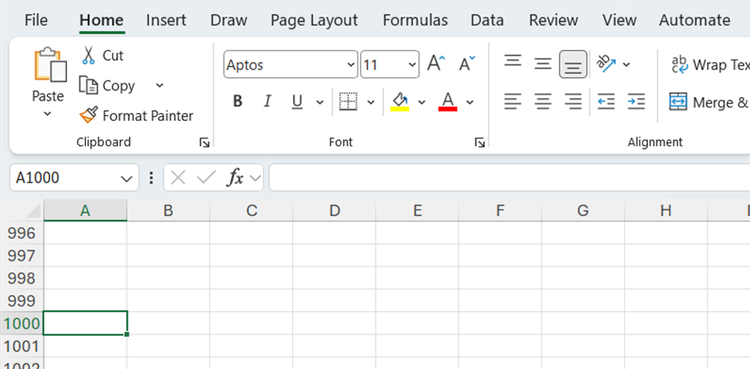Select row 997 header
The image size is (750, 369).
click(22, 256)
